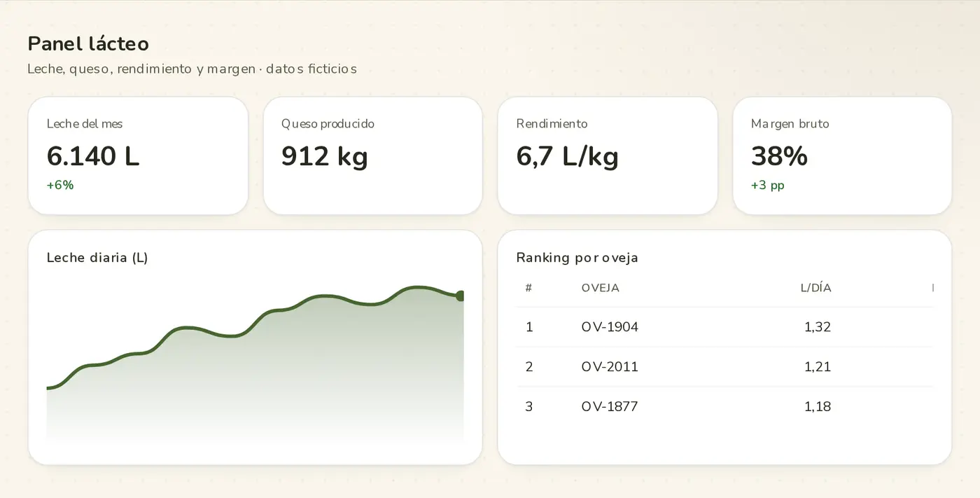The height and width of the screenshot is (498, 980).
Task: Click rank number 2 in the ranking
Action: 529,367
